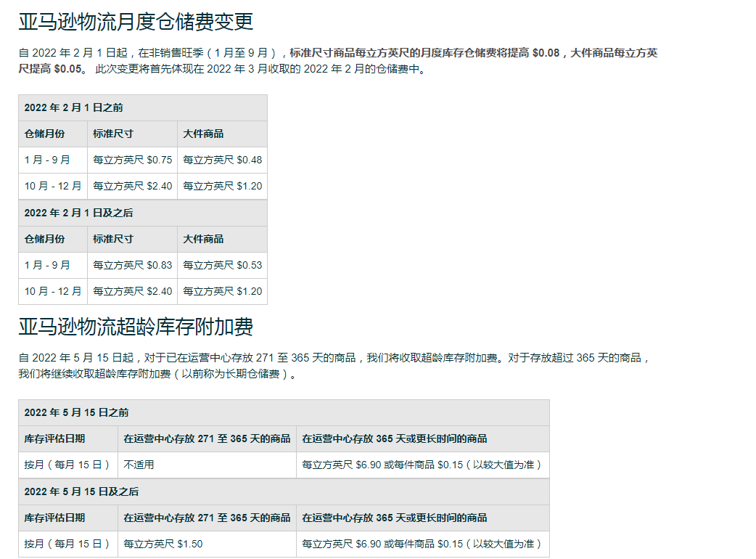Click the 每立方英尺 $0.83 fee cell
756x559 pixels.
(133, 265)
